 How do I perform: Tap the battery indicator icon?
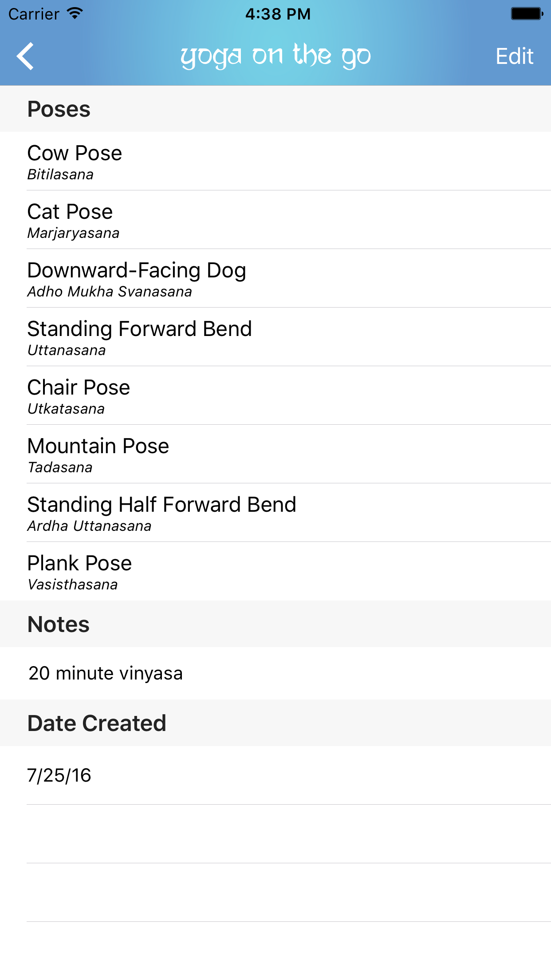point(527,14)
